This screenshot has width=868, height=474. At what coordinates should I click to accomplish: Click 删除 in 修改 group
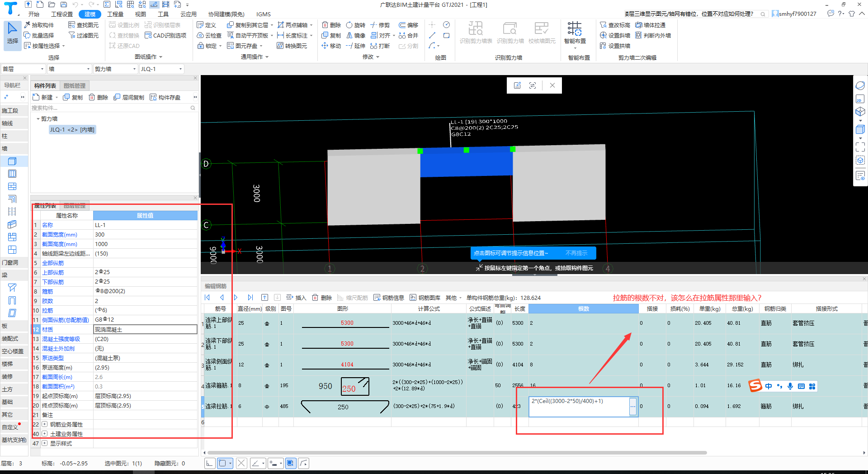[331, 25]
